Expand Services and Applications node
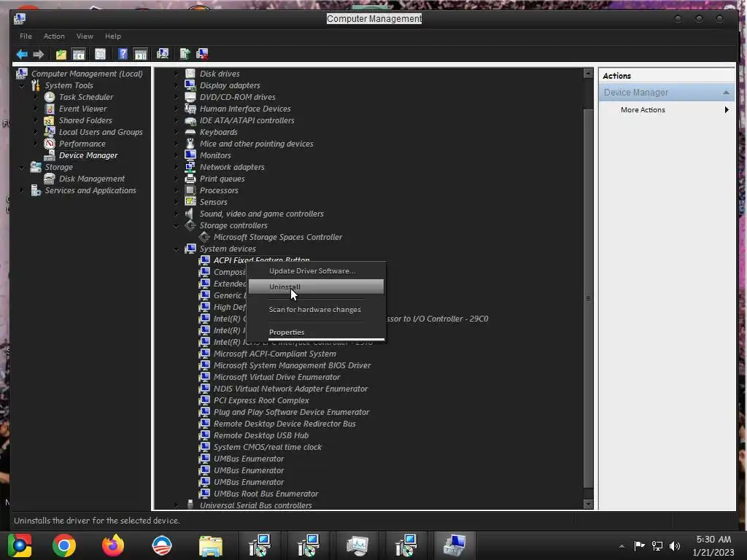This screenshot has width=747, height=560. (x=22, y=190)
